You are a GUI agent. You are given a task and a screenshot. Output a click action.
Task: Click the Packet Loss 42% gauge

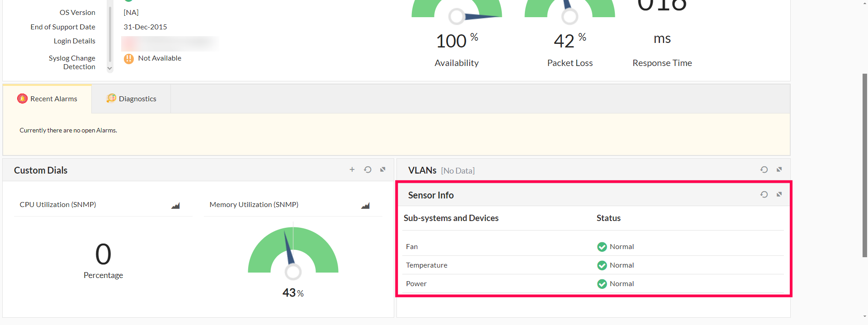pyautogui.click(x=570, y=11)
